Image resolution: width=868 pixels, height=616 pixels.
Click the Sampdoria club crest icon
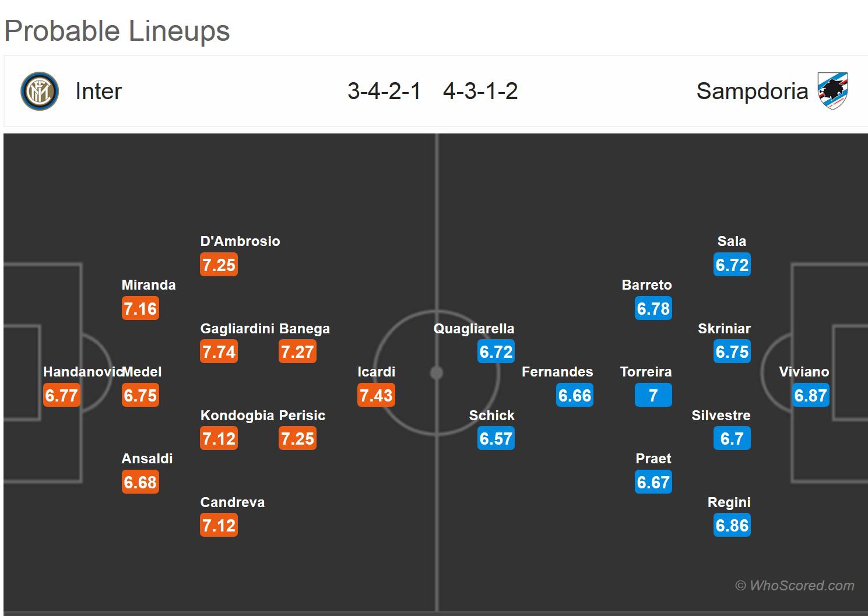point(832,91)
